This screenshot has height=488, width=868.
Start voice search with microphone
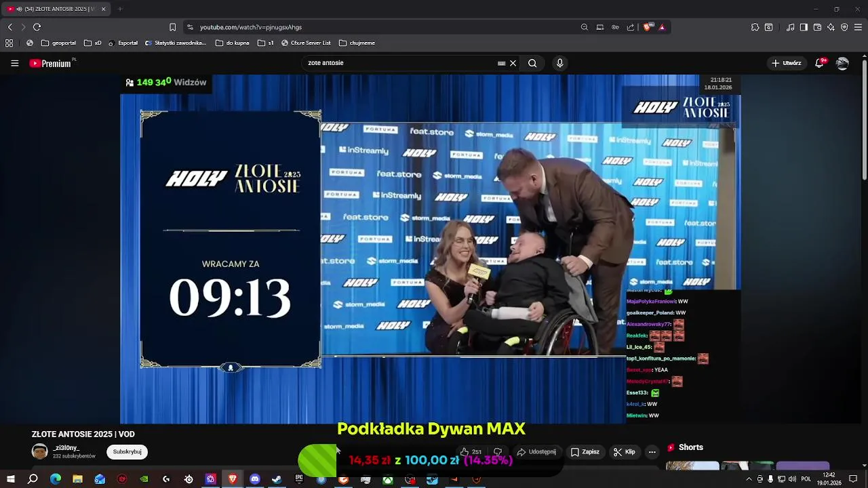(559, 63)
